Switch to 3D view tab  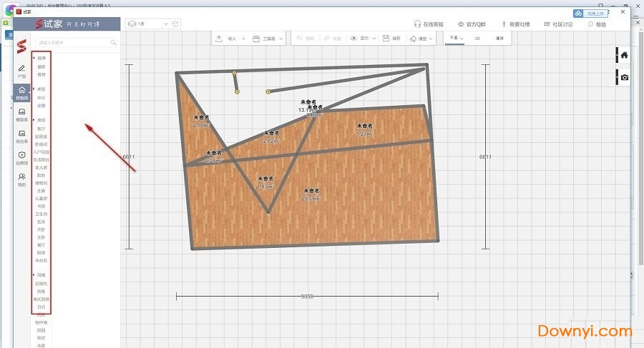478,37
